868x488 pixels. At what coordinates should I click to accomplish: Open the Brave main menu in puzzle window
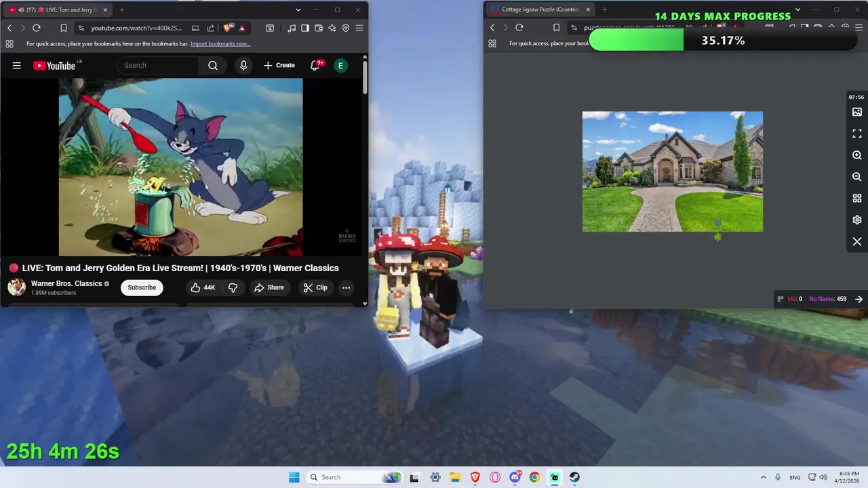(859, 28)
